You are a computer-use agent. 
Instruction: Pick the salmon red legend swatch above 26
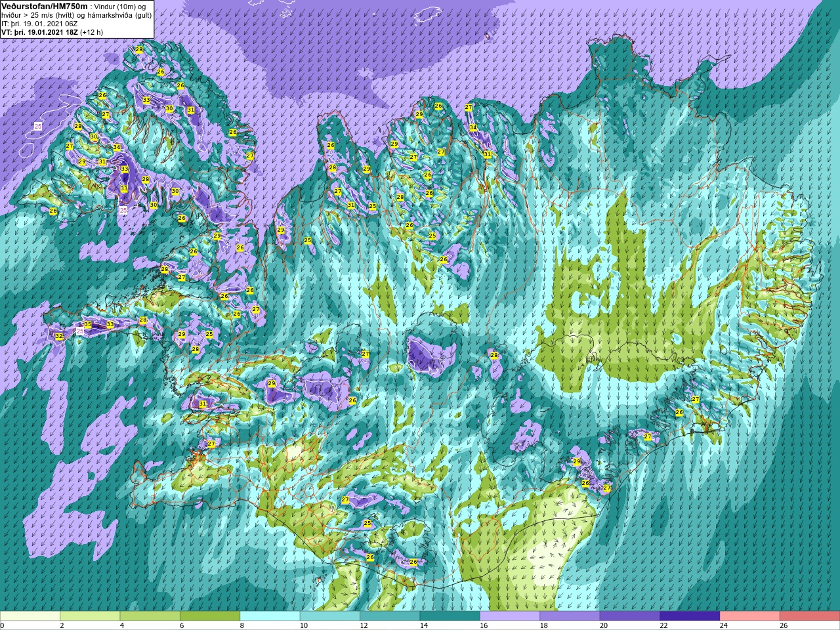pos(810,616)
